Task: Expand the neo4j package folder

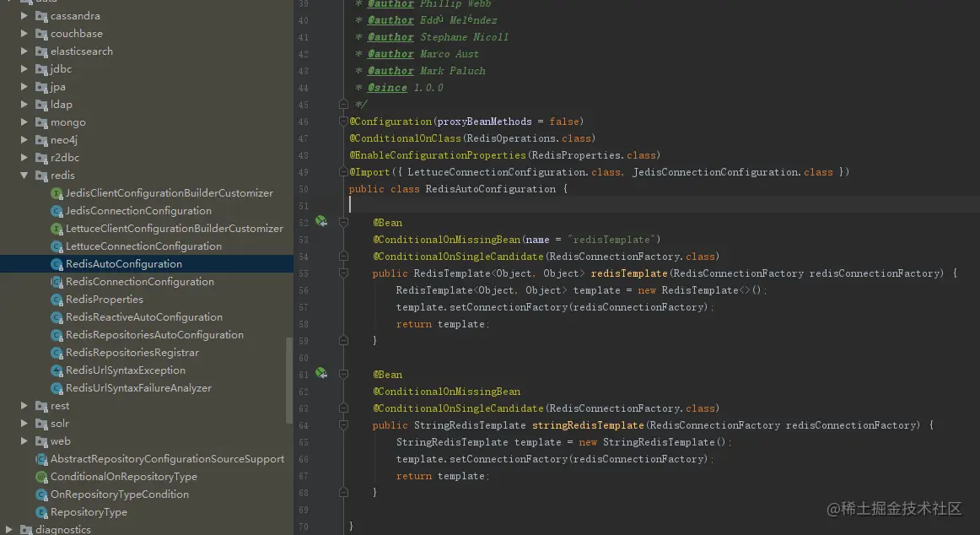Action: (24, 139)
